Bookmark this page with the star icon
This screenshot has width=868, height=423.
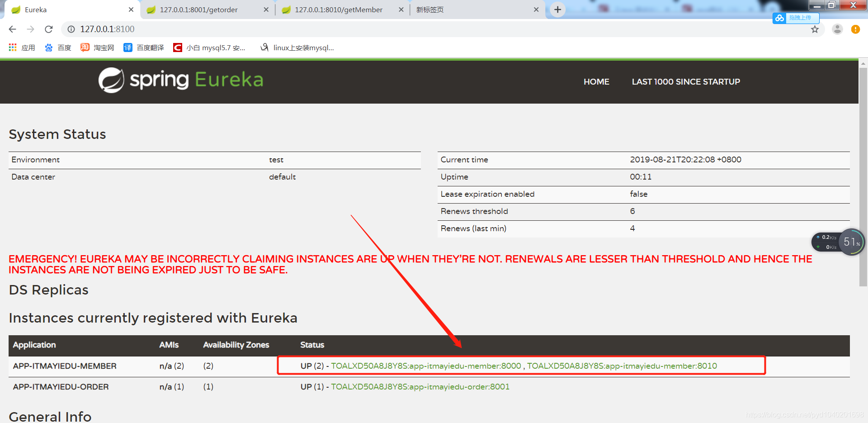815,29
